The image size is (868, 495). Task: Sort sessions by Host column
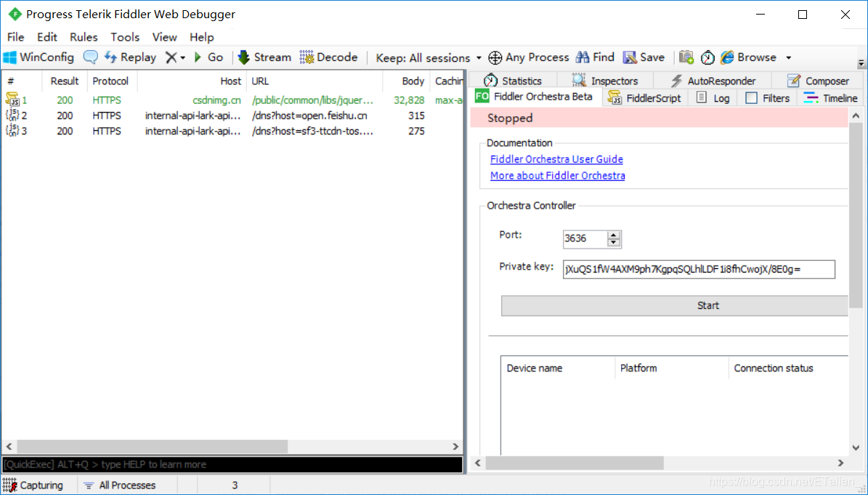point(192,81)
